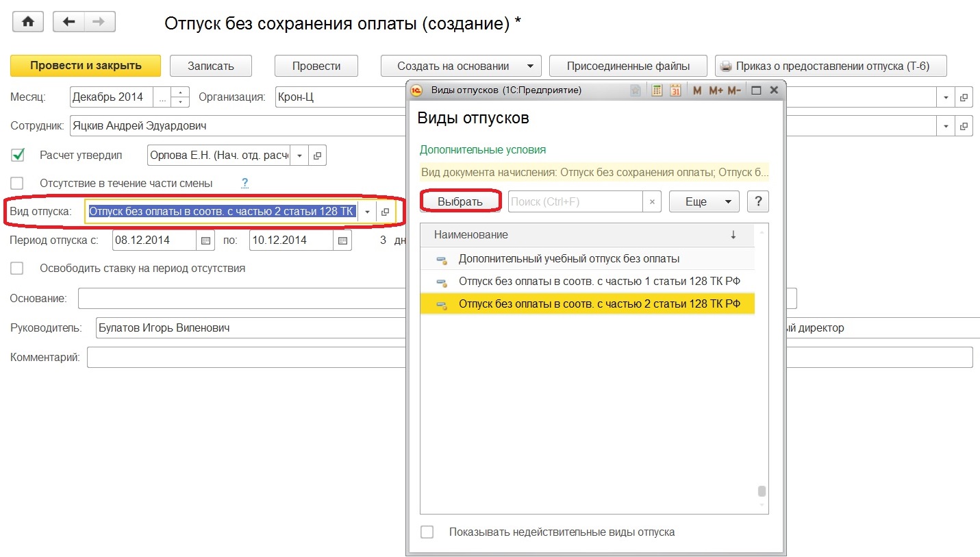Open calendar icon in dialog title bar
Image resolution: width=980 pixels, height=557 pixels.
675,90
